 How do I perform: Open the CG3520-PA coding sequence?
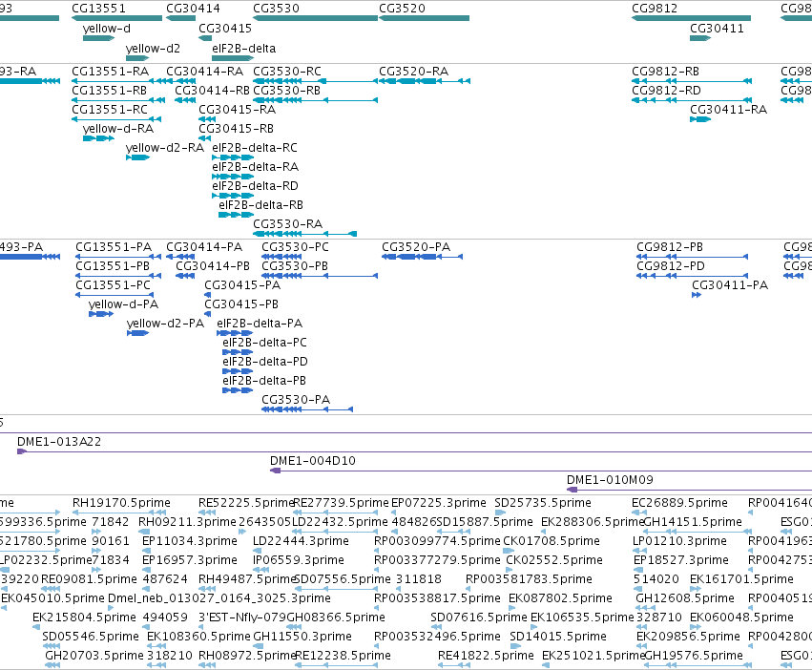tap(422, 257)
